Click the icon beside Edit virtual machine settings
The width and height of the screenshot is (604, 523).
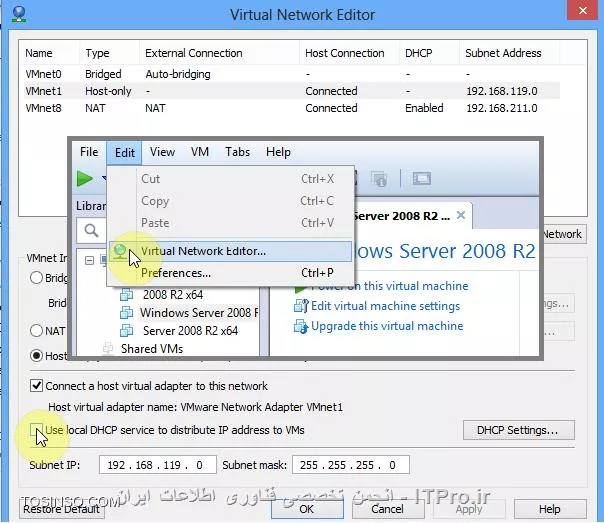[301, 306]
